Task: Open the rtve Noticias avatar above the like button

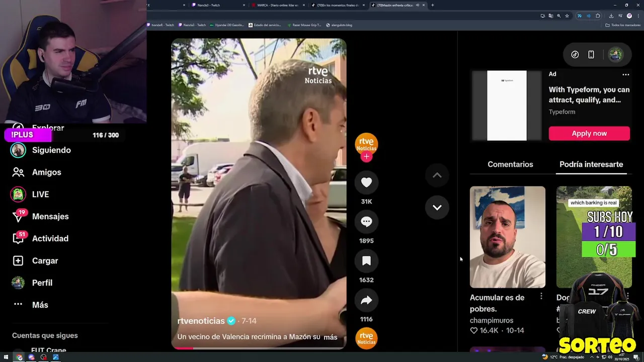Action: 366,144
